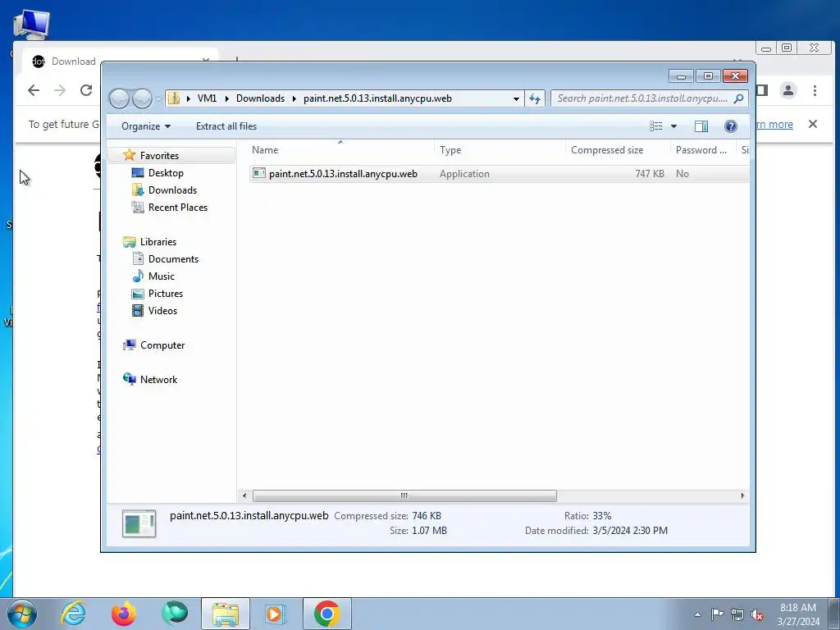Select paint.net.5.0.13.install.anycpu.web file row

[499, 174]
